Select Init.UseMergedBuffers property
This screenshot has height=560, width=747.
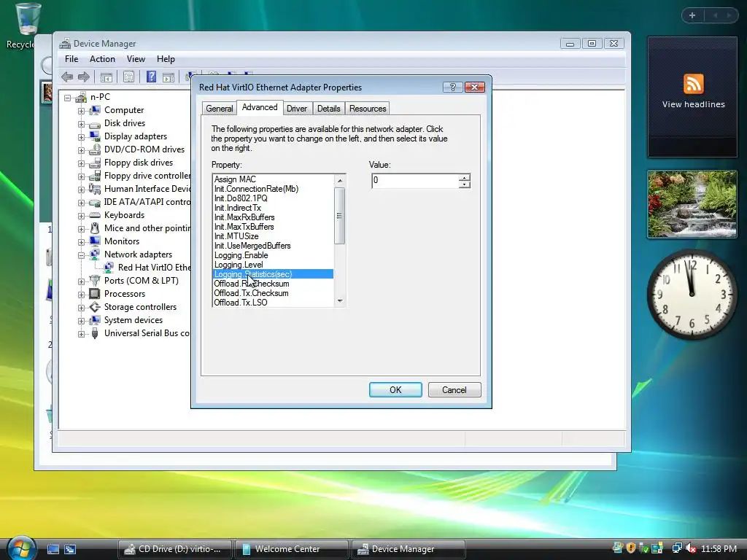tap(273, 246)
